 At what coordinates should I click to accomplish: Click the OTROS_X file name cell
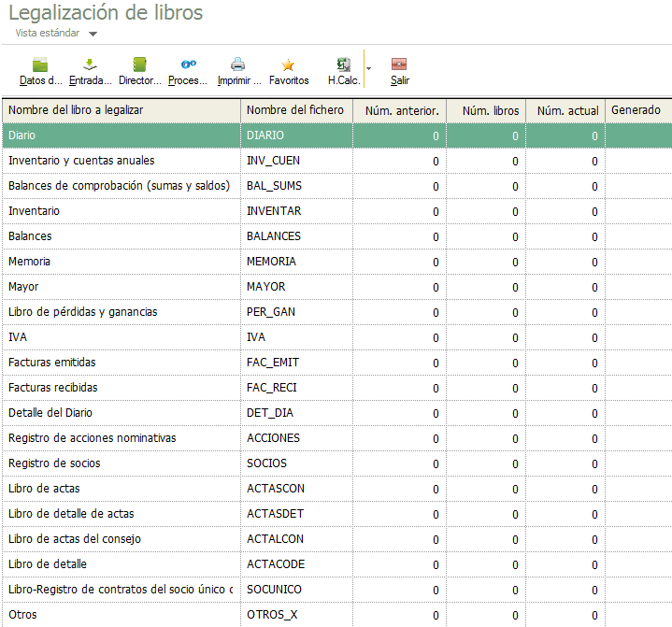[x=296, y=615]
